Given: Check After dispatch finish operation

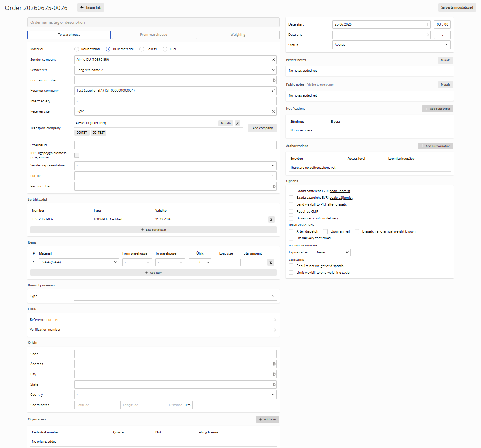Looking at the screenshot, I should [x=291, y=231].
